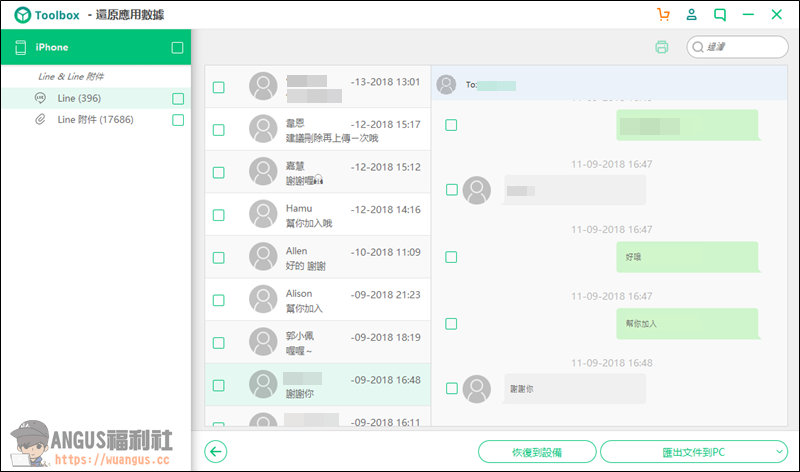Open the shopping cart icon
The width and height of the screenshot is (800, 472).
click(663, 14)
